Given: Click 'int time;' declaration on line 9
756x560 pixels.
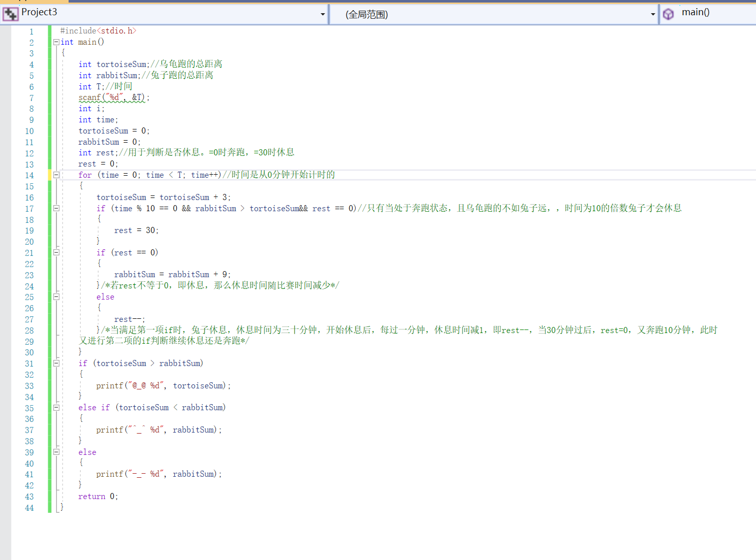Looking at the screenshot, I should [98, 120].
